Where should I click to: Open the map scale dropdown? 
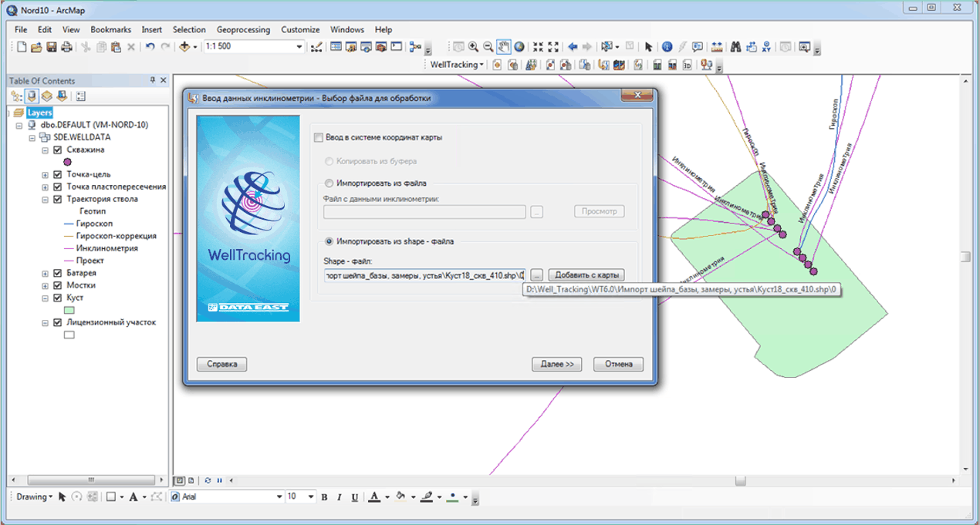point(299,47)
